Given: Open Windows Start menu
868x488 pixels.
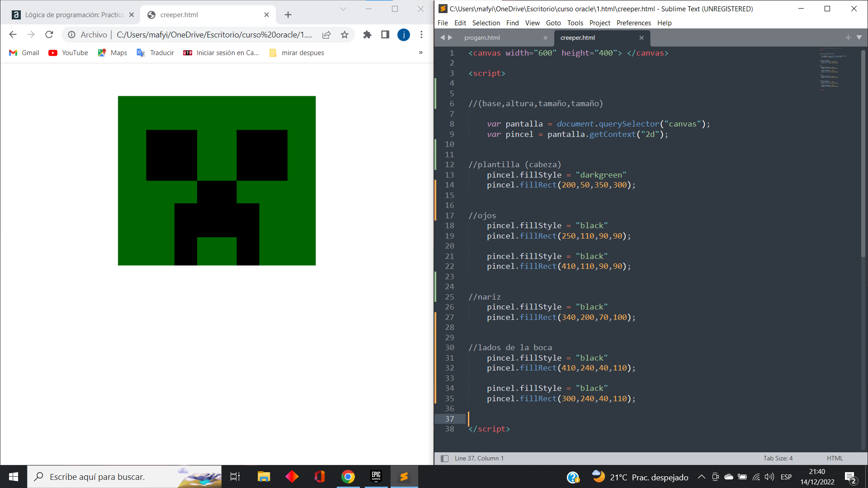Looking at the screenshot, I should 14,477.
